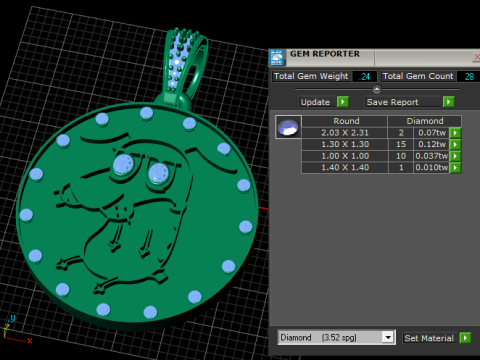Select the 1.00 X 1.00 size cell

tap(345, 156)
